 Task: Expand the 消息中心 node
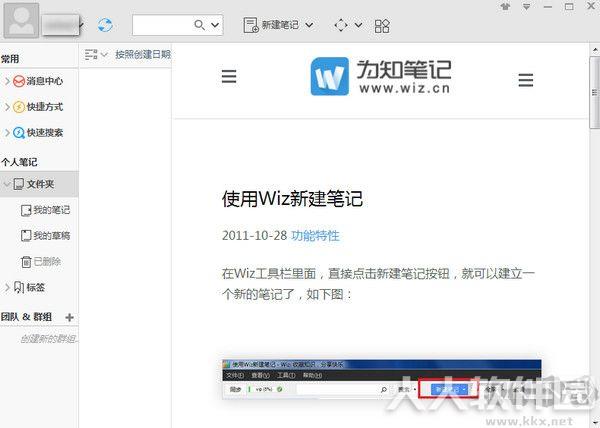(7, 81)
